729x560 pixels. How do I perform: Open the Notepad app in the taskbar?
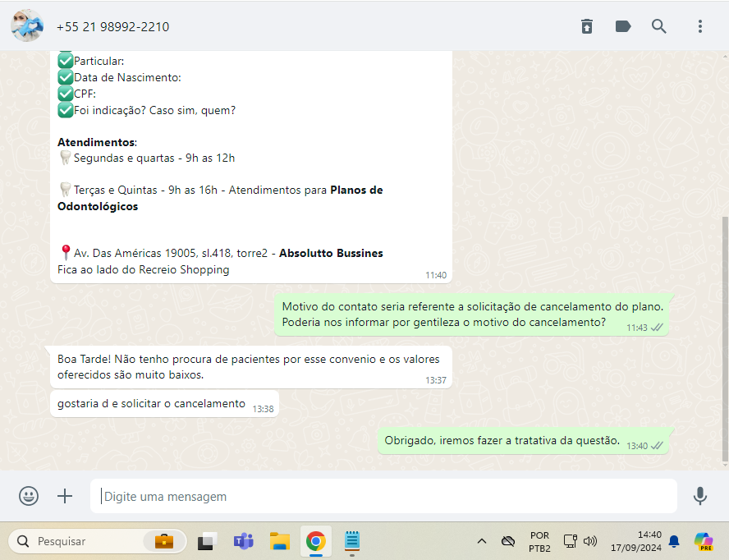pos(352,541)
